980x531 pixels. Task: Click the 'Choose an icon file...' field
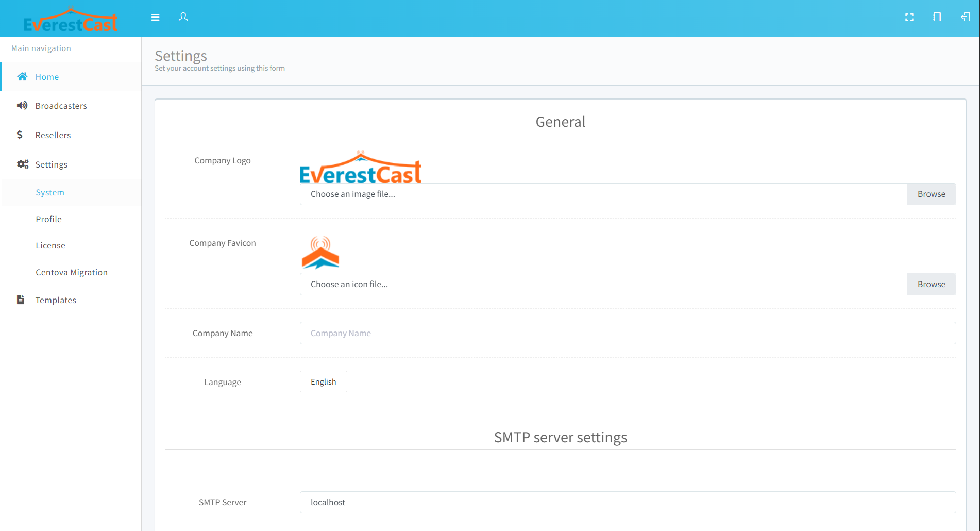point(603,284)
